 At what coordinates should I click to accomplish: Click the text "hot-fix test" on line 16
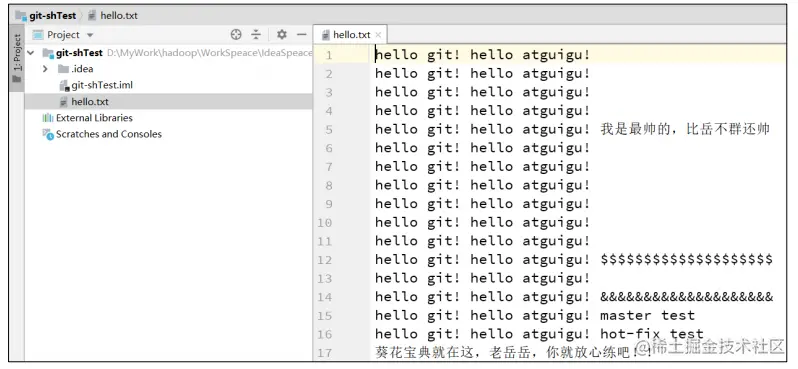652,334
